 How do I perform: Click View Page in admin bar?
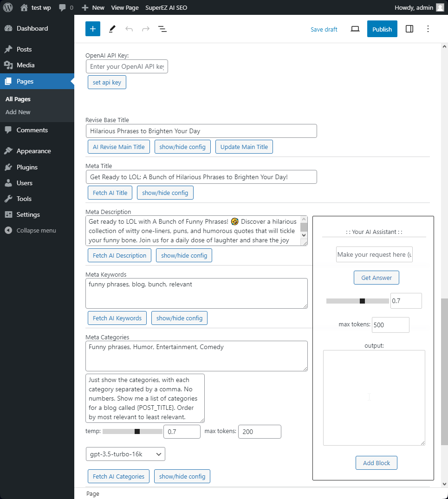(x=125, y=7)
